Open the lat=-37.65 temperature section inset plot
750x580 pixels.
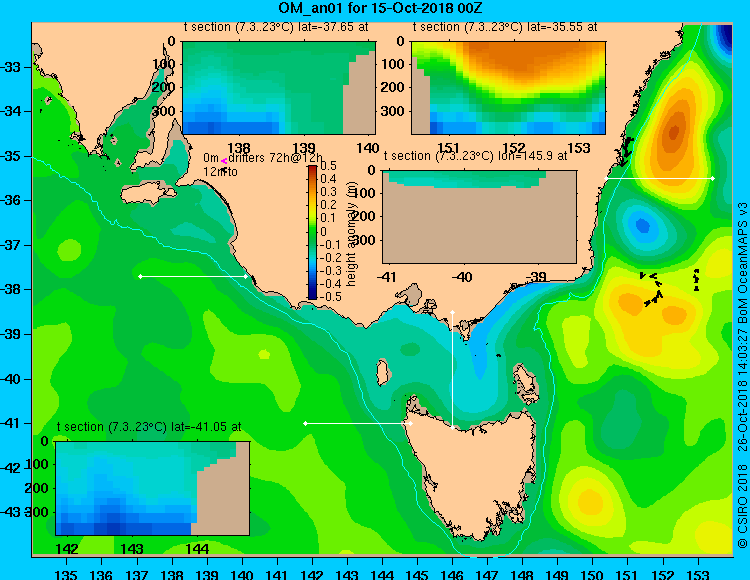click(279, 88)
